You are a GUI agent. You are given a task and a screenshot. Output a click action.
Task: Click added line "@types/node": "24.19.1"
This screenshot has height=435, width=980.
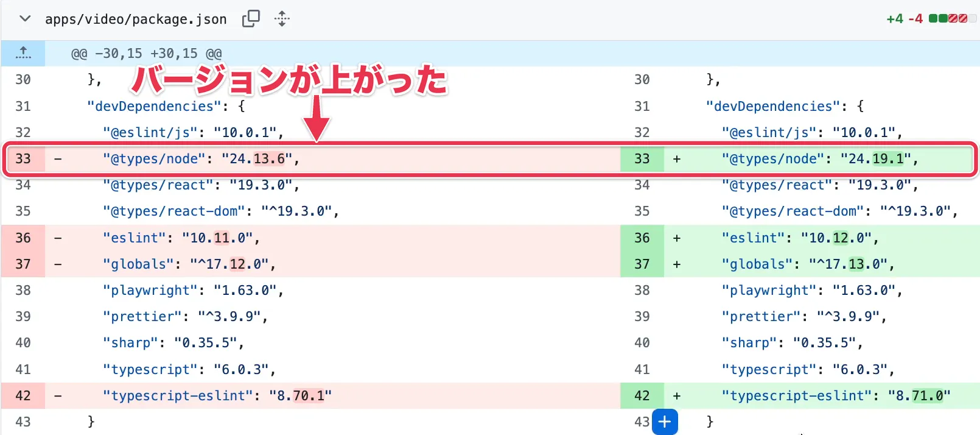pyautogui.click(x=820, y=159)
